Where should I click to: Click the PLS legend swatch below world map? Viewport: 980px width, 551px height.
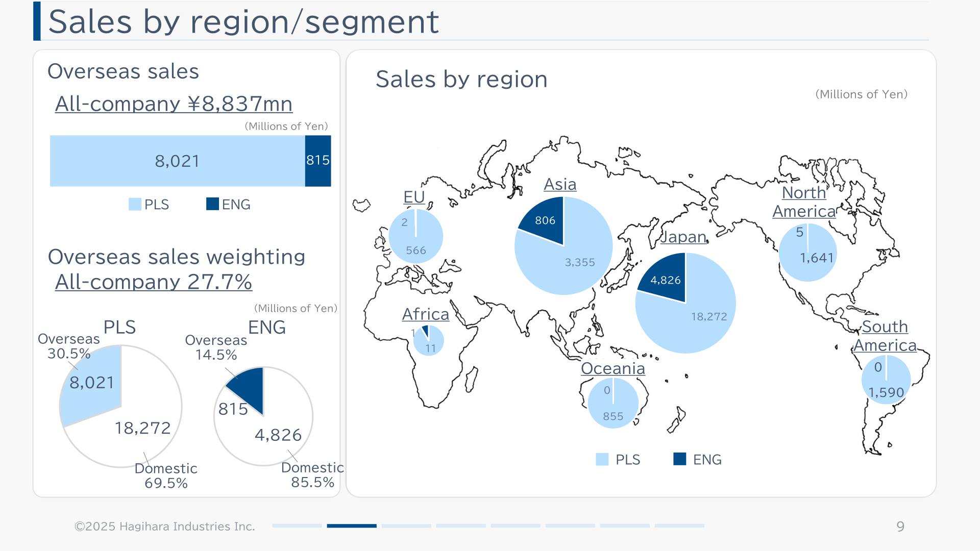602,460
